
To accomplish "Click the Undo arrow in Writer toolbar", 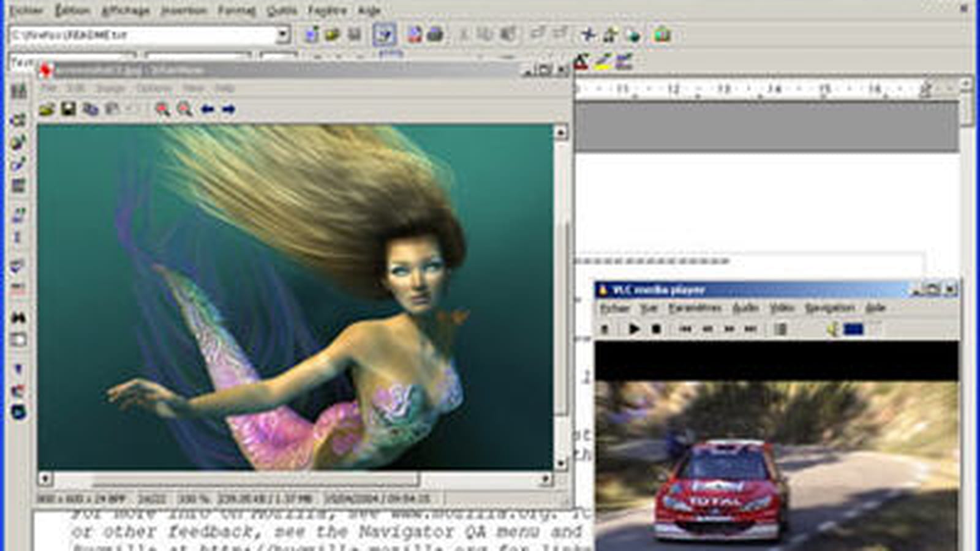I will tap(537, 34).
